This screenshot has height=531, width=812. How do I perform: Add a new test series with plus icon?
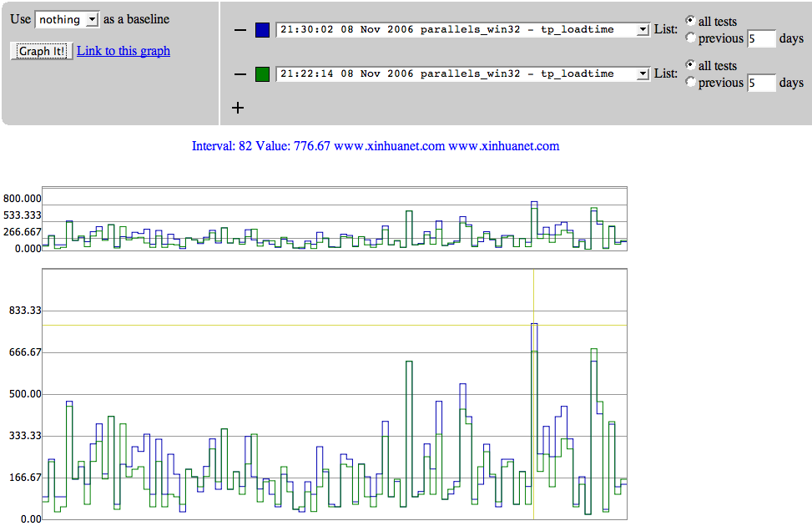[x=238, y=107]
